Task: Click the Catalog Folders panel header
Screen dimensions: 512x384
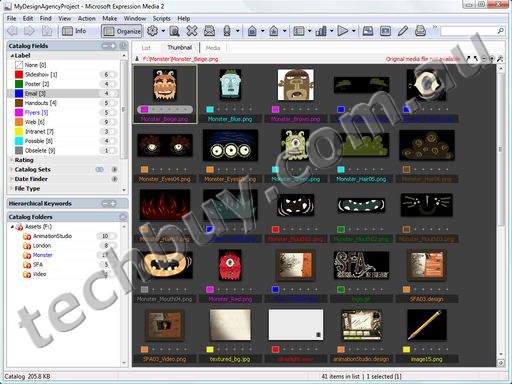Action: coord(67,217)
